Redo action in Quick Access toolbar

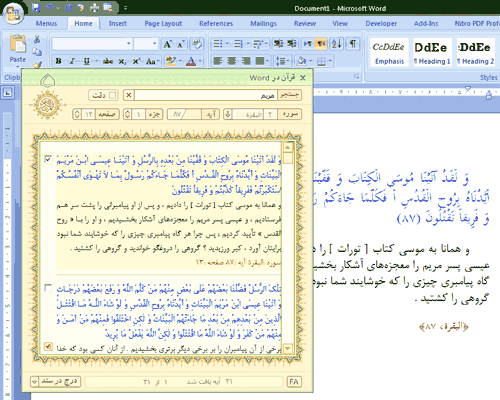[x=69, y=8]
